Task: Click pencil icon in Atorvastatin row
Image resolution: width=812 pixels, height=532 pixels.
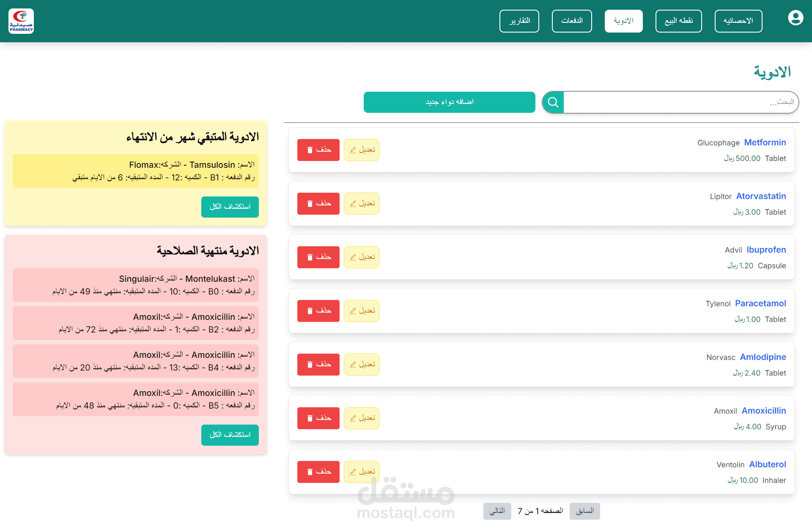Action: coord(353,204)
